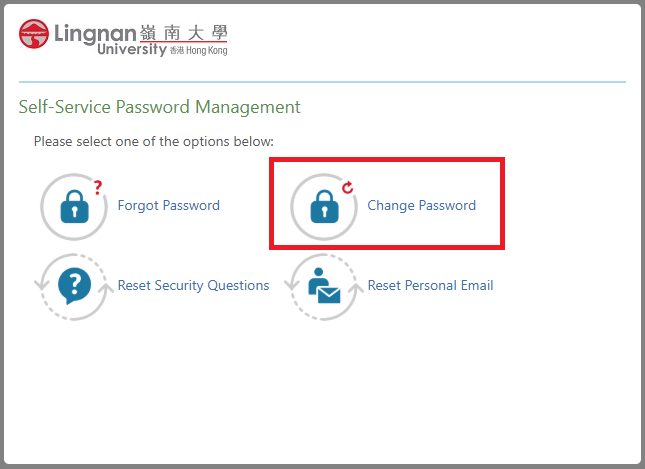Click the University word in the logo
The image size is (645, 469).
132,49
